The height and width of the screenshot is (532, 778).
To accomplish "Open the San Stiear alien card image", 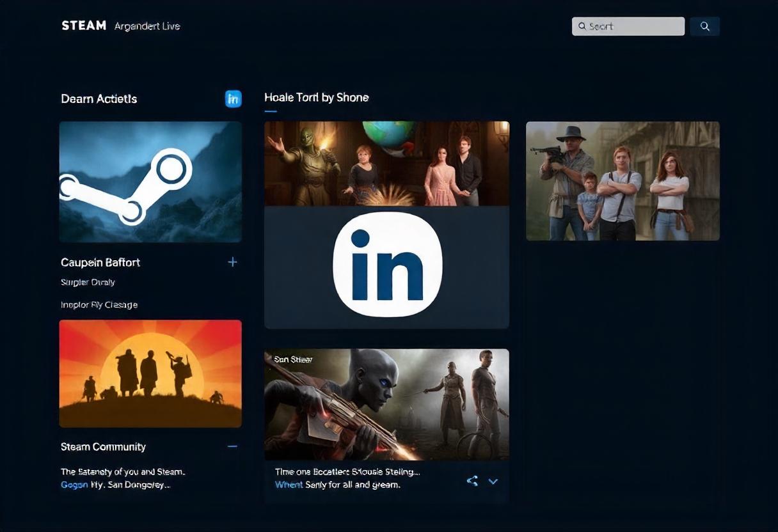I will (386, 404).
